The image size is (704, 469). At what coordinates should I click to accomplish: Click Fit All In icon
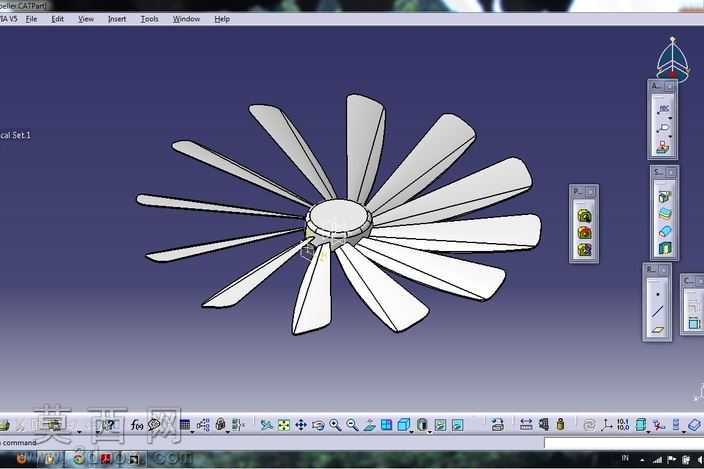(x=284, y=425)
